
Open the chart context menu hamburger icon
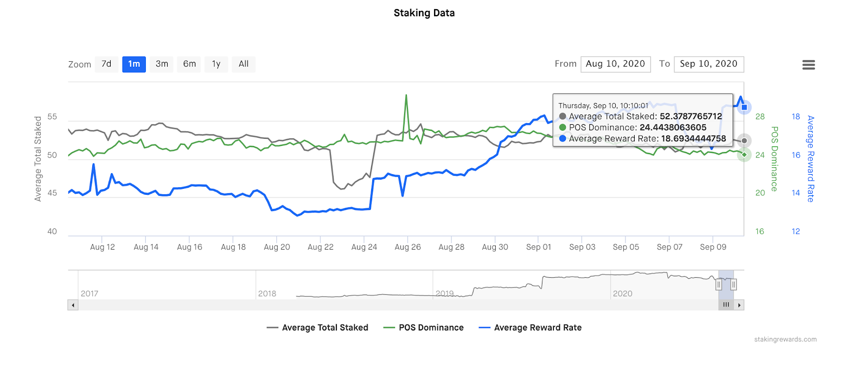808,65
